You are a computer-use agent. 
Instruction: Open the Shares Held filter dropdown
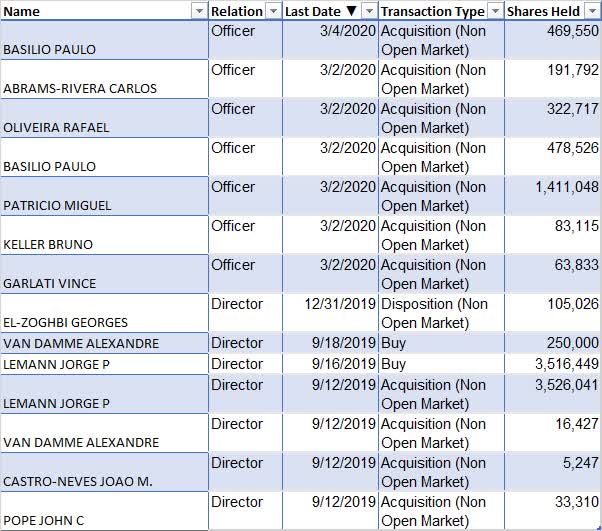click(592, 11)
